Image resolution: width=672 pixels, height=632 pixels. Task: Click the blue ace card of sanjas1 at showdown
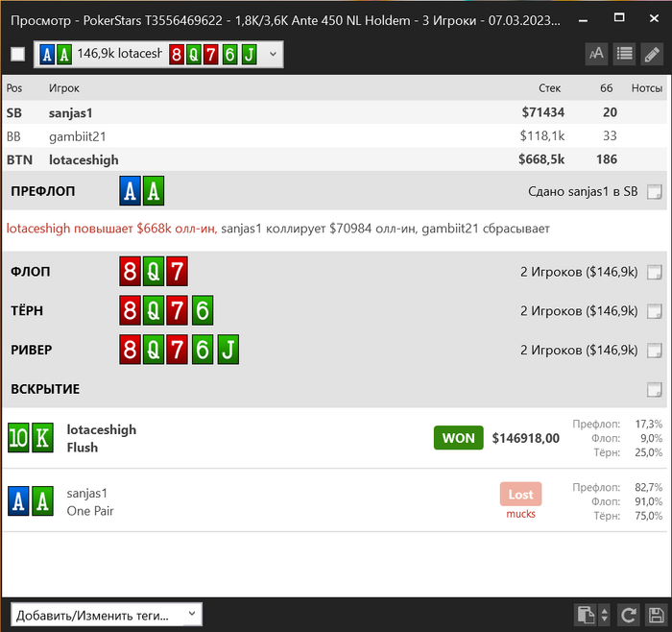click(18, 500)
